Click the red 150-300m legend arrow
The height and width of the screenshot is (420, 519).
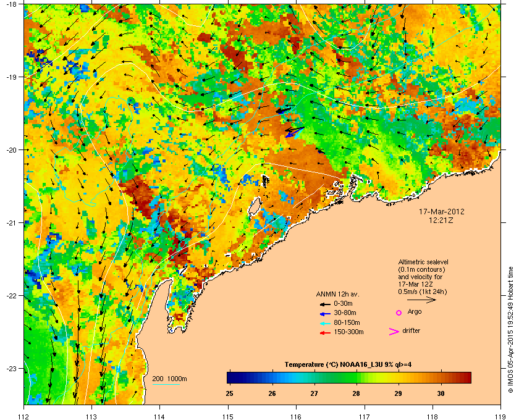coord(326,333)
